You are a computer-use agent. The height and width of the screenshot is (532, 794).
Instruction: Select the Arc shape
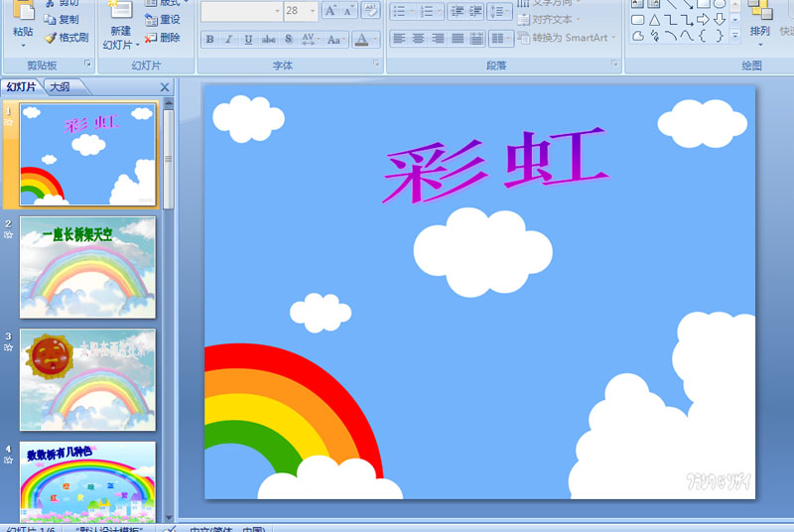pos(671,36)
